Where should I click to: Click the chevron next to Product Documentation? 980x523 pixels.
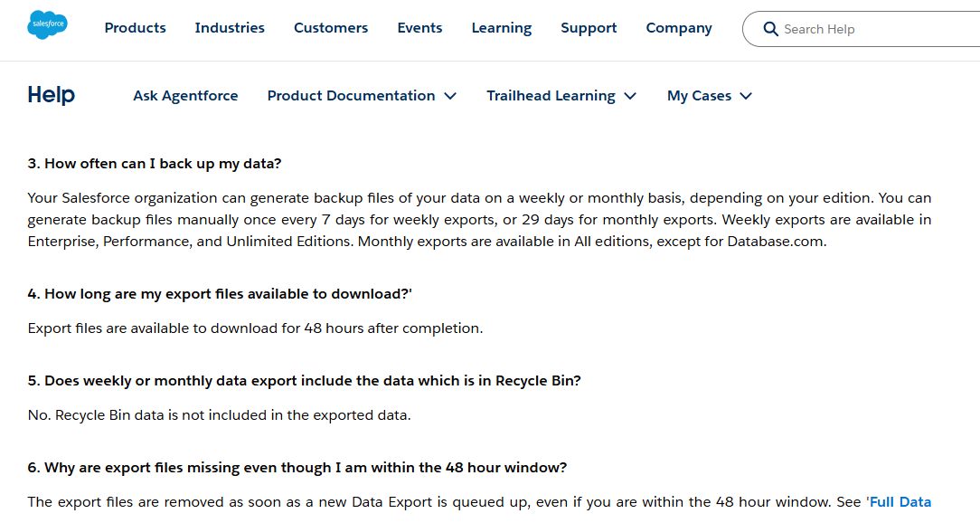450,96
